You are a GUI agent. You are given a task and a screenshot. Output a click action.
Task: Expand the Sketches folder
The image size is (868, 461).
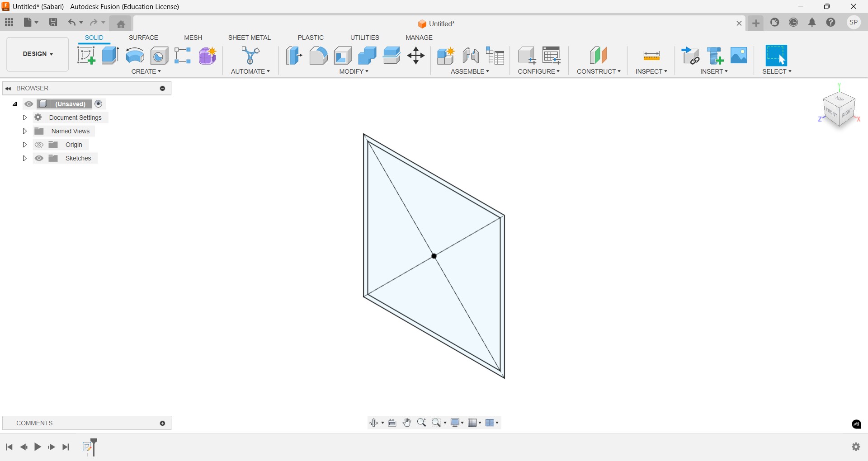tap(25, 158)
